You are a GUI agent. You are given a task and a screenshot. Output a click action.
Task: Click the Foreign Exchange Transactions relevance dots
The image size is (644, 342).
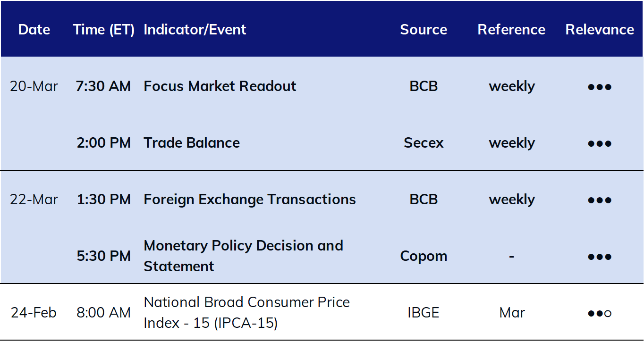coord(600,200)
